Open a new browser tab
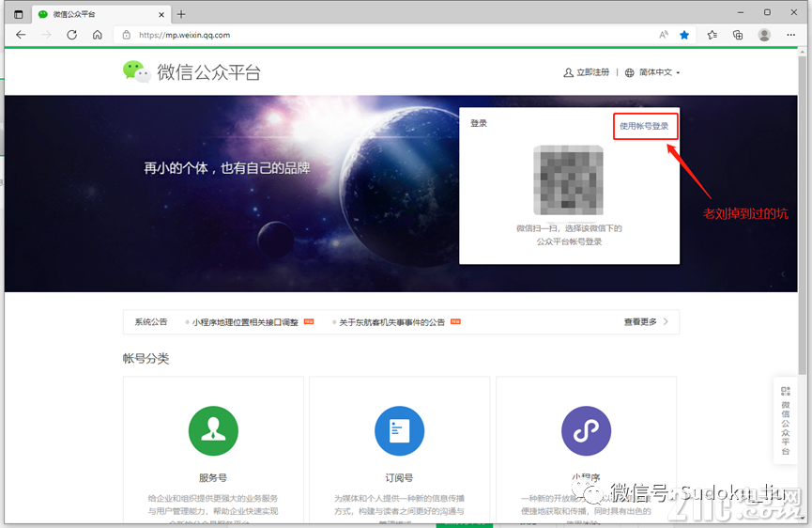The width and height of the screenshot is (812, 528). [181, 14]
